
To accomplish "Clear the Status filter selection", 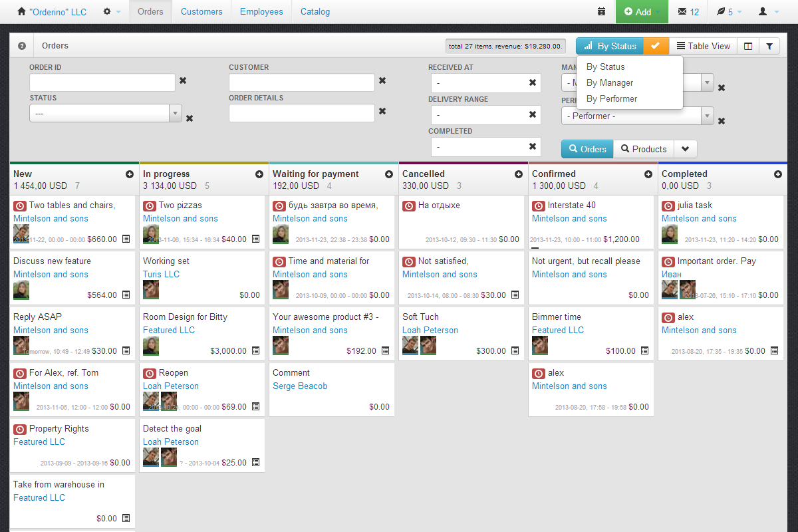I will (x=190, y=118).
